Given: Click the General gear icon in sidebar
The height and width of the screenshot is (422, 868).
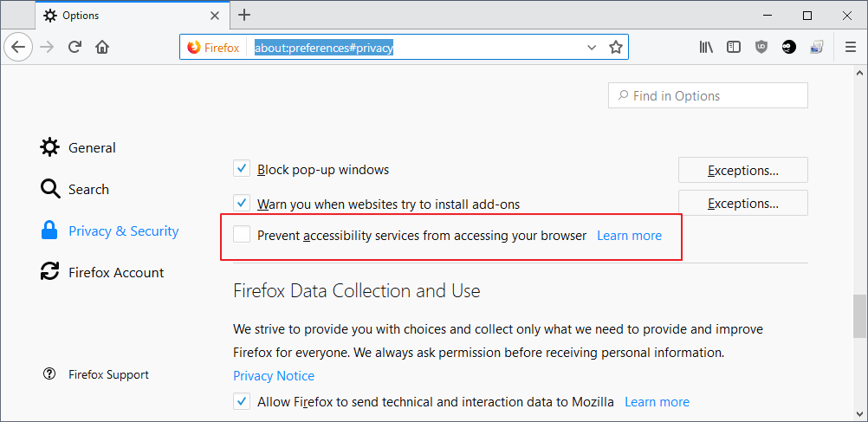Looking at the screenshot, I should click(x=50, y=147).
